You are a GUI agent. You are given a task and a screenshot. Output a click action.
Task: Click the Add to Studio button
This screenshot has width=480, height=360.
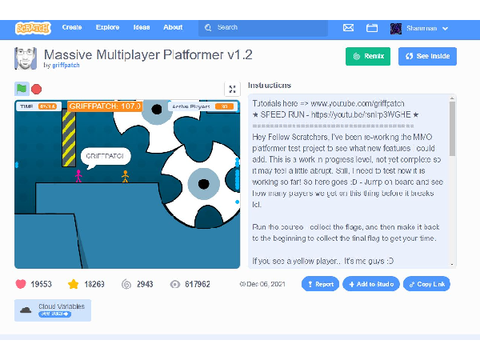pyautogui.click(x=371, y=284)
